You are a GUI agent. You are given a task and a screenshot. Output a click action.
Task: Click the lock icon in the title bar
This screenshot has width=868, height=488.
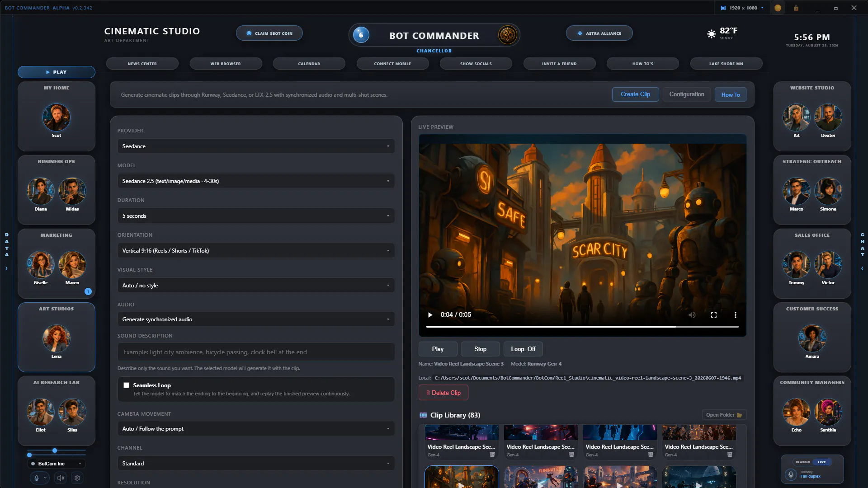click(796, 8)
